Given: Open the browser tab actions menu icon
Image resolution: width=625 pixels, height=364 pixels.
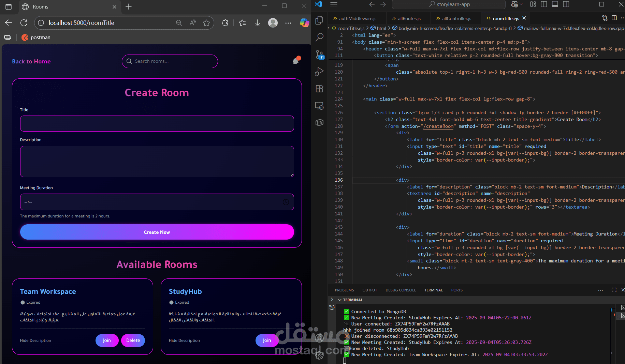Looking at the screenshot, I should pyautogui.click(x=9, y=6).
